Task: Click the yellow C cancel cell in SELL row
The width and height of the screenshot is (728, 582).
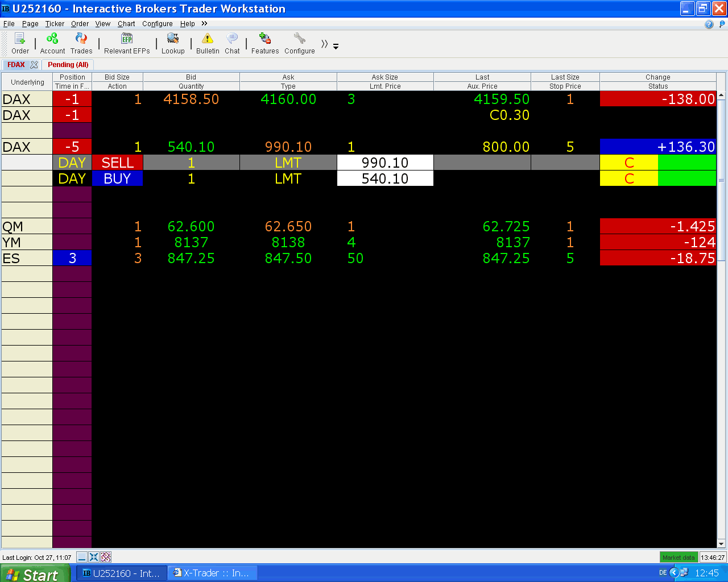Action: pos(629,163)
